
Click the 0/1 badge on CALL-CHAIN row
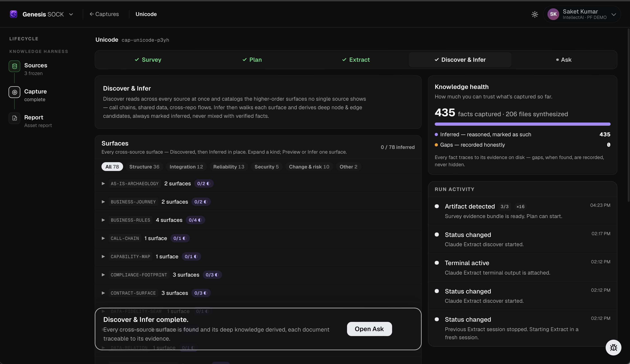pyautogui.click(x=180, y=238)
